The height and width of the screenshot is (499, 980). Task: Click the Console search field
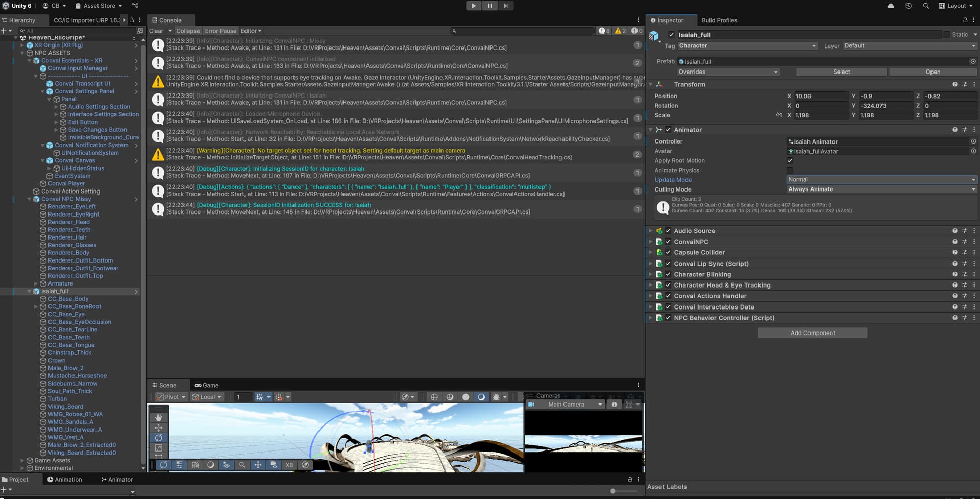point(522,31)
